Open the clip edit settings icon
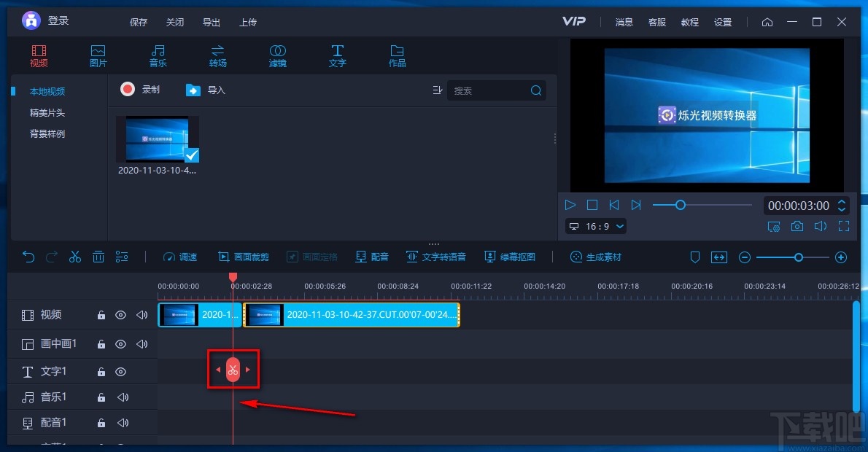This screenshot has height=452, width=868. coord(122,257)
